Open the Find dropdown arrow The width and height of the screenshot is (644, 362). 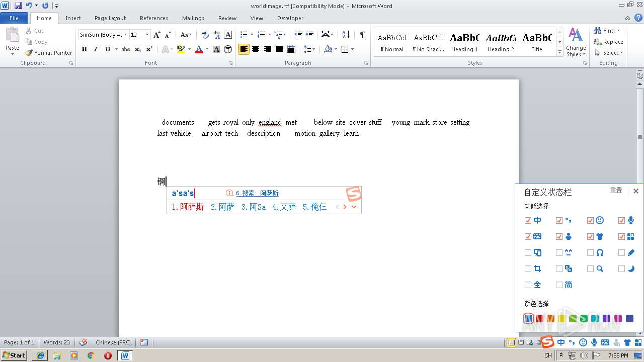[x=618, y=31]
